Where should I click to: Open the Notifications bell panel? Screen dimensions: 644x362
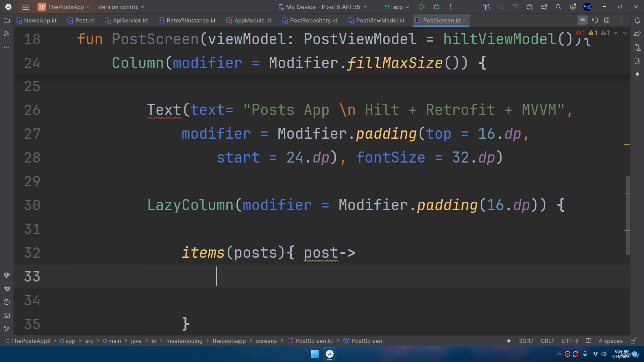(x=637, y=20)
